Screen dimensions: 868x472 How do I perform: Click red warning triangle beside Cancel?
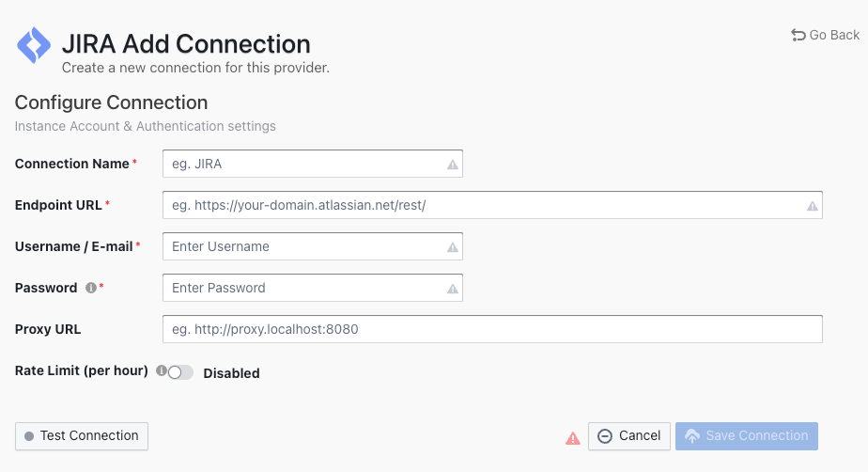[572, 437]
